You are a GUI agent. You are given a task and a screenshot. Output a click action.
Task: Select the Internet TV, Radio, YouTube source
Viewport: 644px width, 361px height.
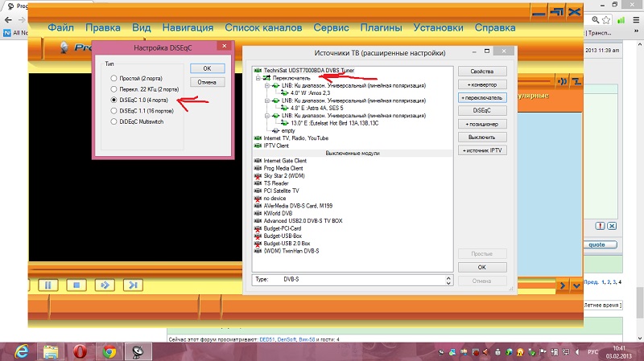pyautogui.click(x=291, y=138)
